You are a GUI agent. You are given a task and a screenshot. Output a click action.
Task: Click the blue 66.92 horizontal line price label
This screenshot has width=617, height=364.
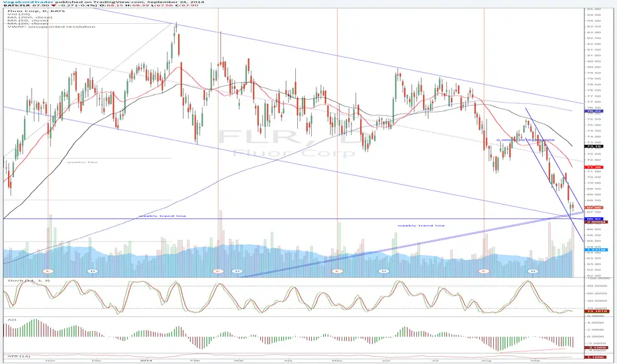point(594,219)
